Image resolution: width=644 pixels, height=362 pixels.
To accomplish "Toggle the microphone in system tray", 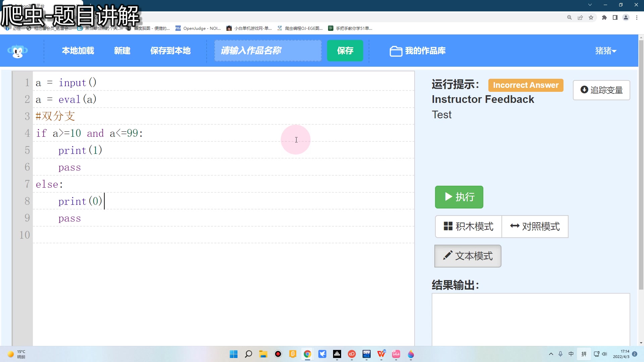I will (x=560, y=354).
